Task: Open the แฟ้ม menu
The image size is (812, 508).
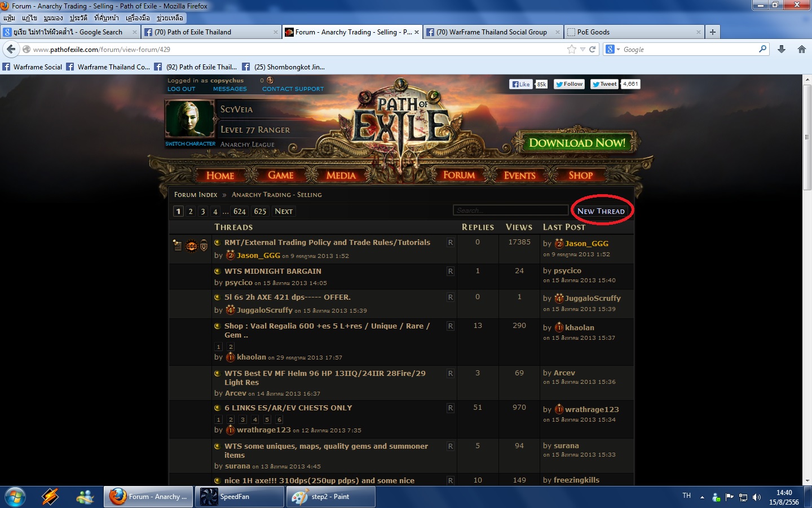Action: click(x=9, y=18)
